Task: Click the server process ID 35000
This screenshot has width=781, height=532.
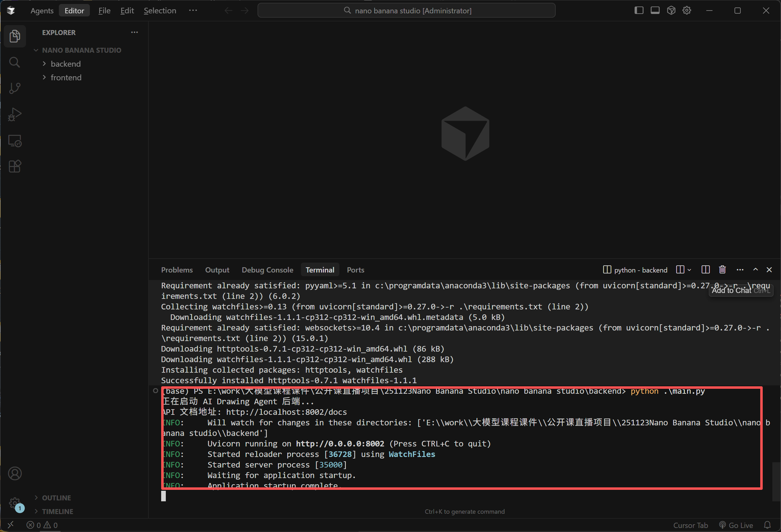Action: tap(331, 464)
